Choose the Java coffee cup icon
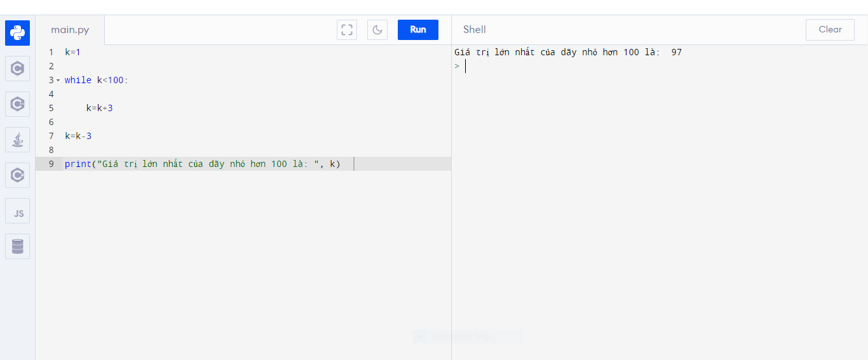868x360 pixels. (18, 140)
